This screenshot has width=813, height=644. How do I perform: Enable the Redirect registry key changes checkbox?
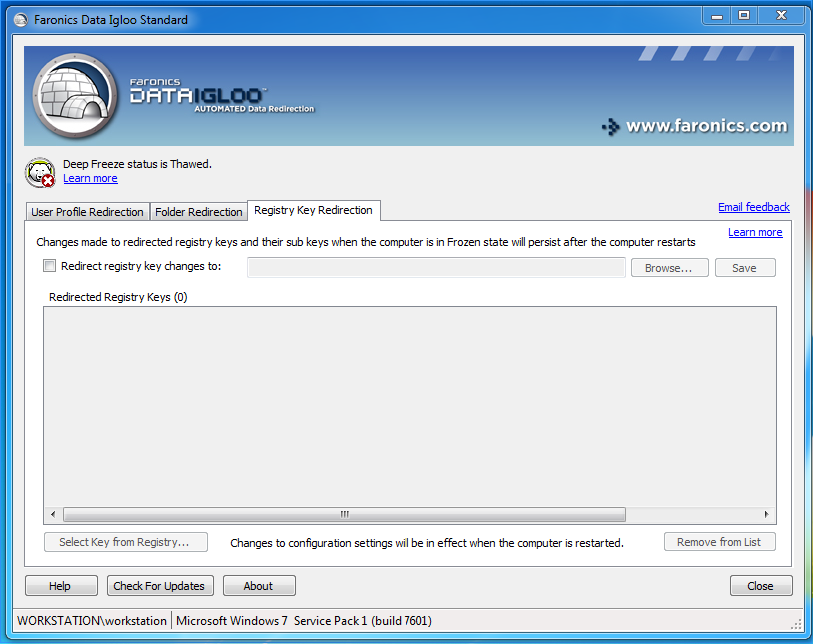(50, 267)
